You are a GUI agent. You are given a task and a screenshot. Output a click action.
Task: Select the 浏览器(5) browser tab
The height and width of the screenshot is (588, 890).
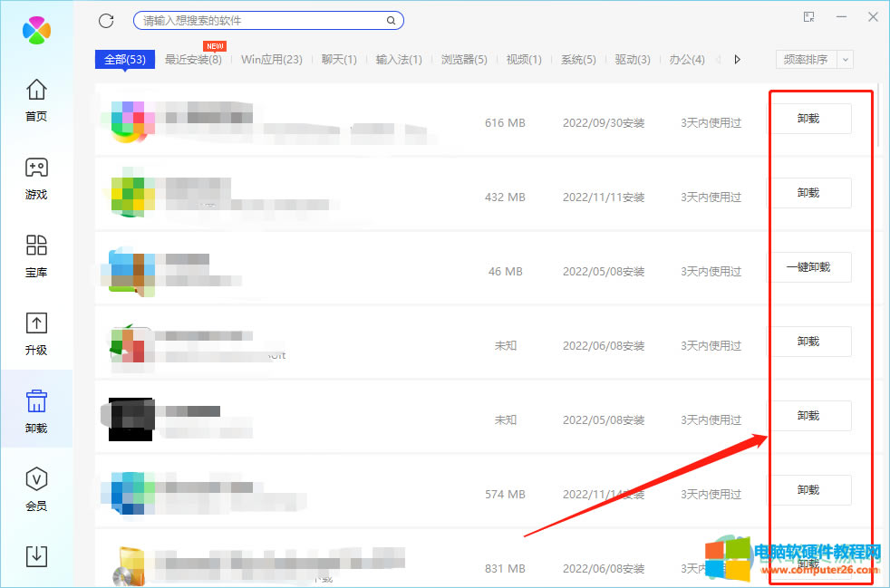(464, 59)
